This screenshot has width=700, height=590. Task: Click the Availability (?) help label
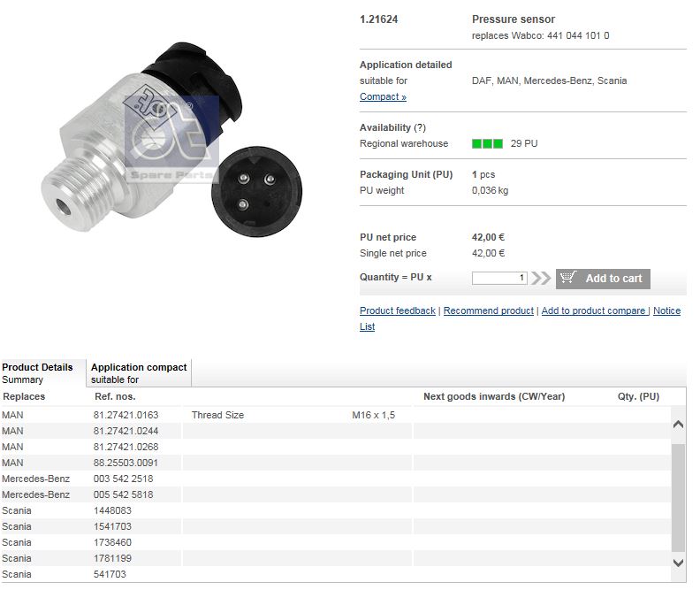pyautogui.click(x=392, y=127)
